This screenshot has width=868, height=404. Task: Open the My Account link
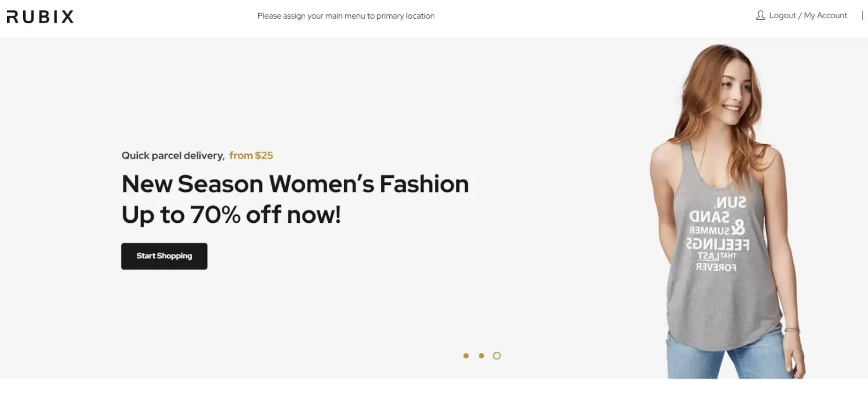(825, 15)
